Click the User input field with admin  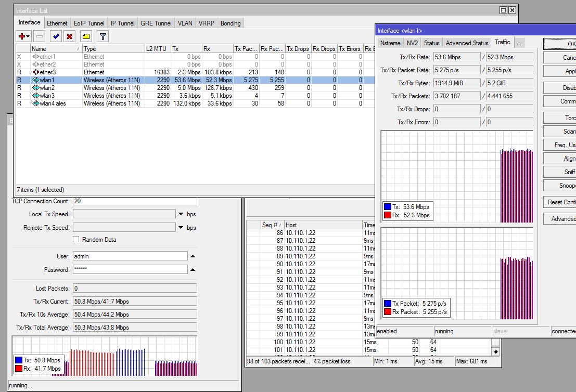point(130,256)
